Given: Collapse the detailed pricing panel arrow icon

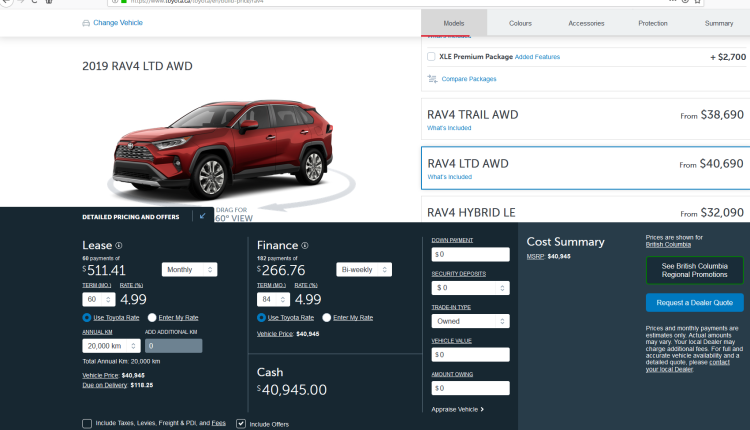Looking at the screenshot, I should [x=202, y=216].
